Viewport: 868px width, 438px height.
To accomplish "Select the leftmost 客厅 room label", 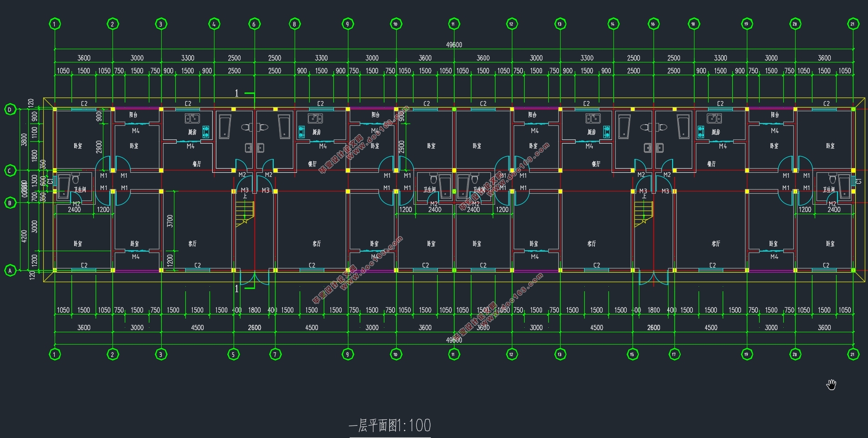I will [x=193, y=244].
